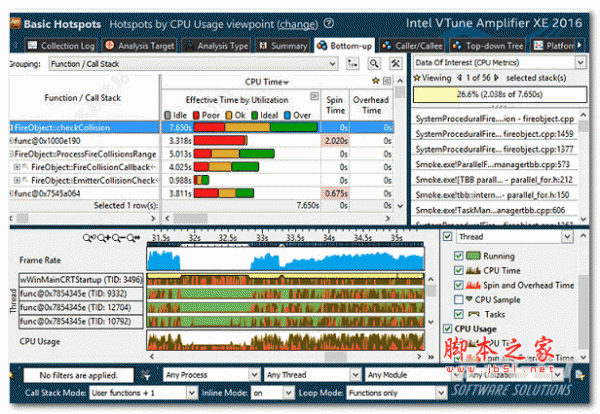Click the collapse column icon beside the star
This screenshot has width=600, height=414.
(x=387, y=81)
